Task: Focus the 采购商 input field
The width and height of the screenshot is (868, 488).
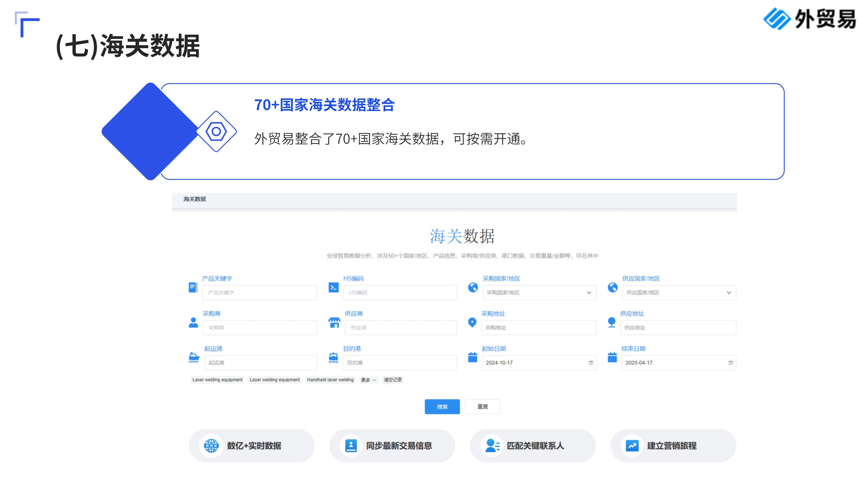Action: (x=260, y=328)
